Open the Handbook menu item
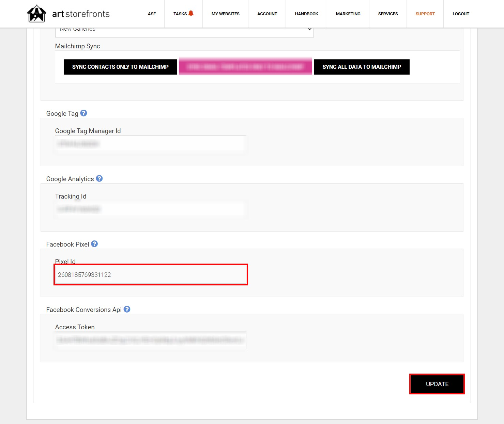This screenshot has width=504, height=424. 306,14
